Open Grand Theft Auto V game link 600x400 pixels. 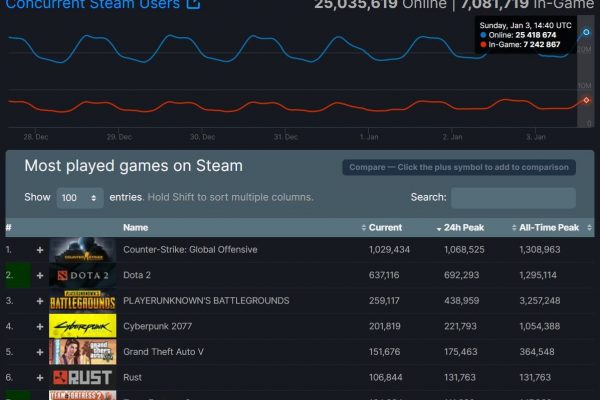pyautogui.click(x=163, y=352)
